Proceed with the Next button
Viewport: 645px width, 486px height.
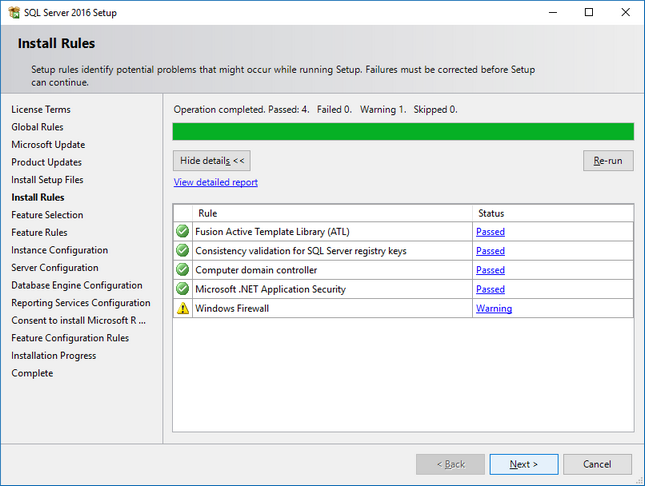click(x=524, y=464)
